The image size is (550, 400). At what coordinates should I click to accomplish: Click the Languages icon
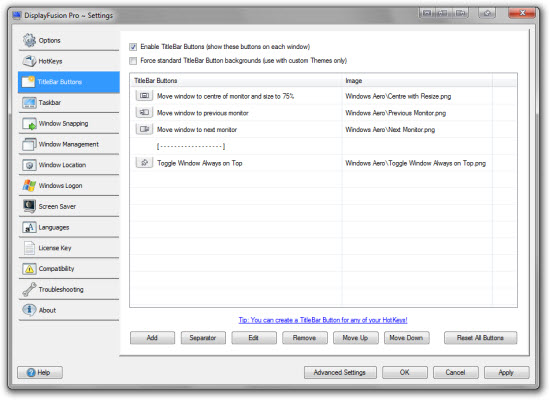coord(29,227)
